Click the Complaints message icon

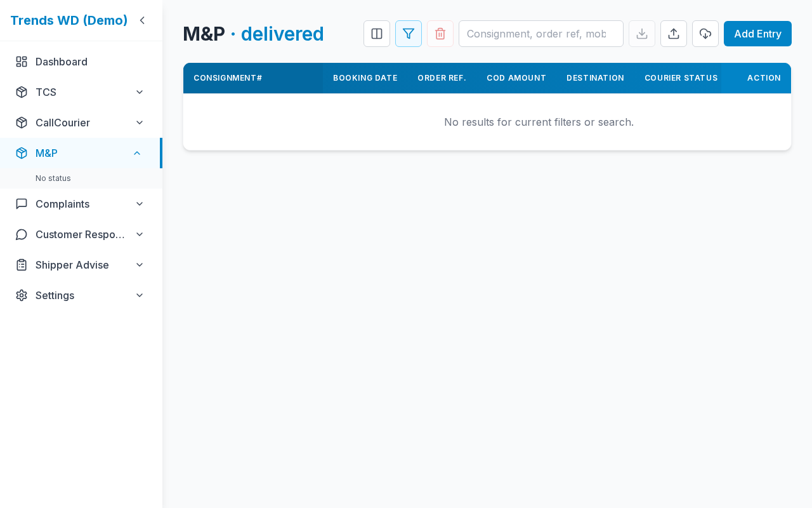click(x=22, y=204)
